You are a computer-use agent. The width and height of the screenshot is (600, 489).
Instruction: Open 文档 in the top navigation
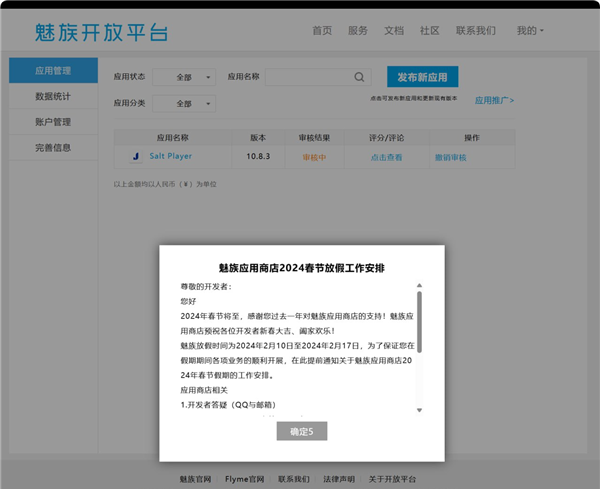pyautogui.click(x=394, y=31)
